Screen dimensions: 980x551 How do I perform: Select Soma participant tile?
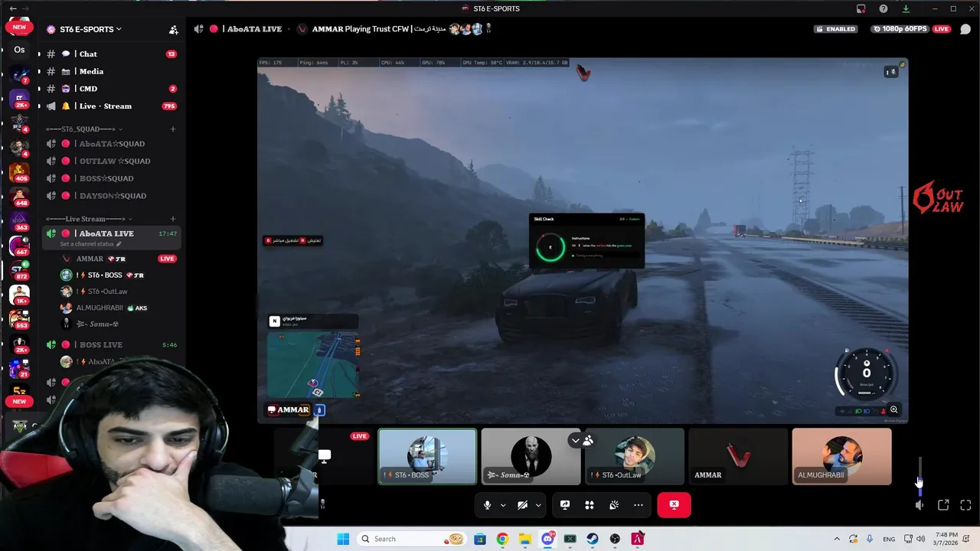point(531,457)
